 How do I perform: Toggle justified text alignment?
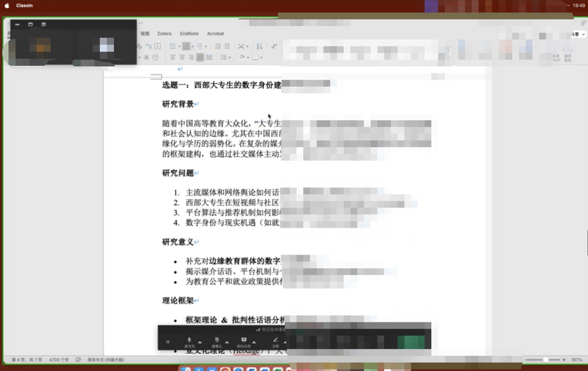200,57
